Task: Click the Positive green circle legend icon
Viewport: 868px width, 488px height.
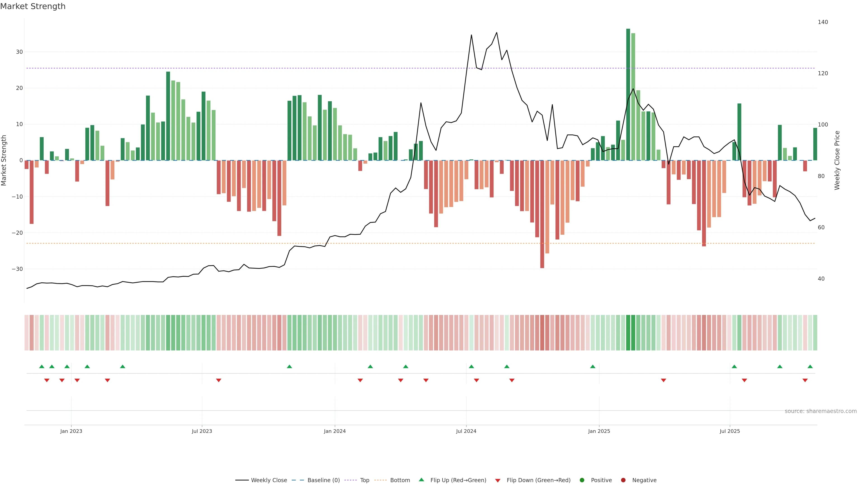Action: tap(582, 480)
